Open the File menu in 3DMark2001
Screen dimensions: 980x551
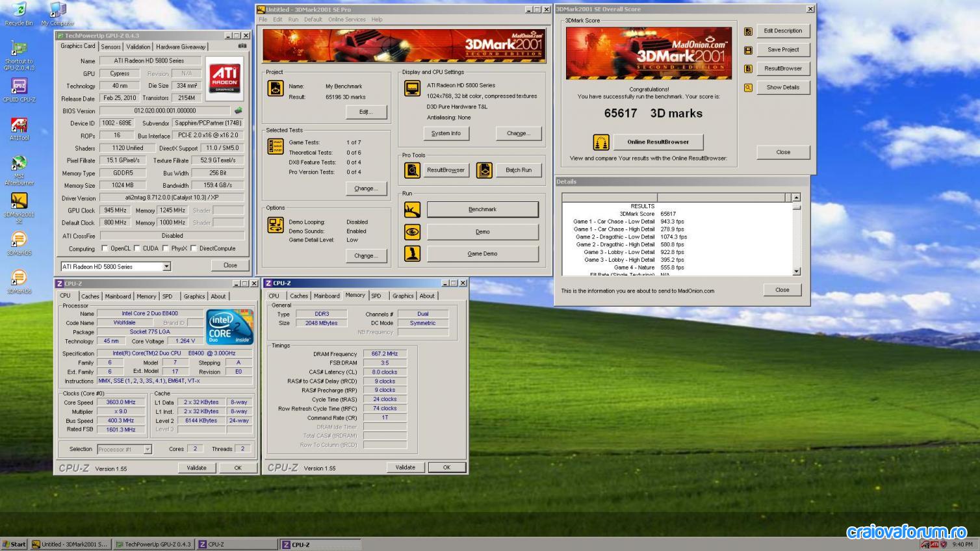tap(263, 19)
